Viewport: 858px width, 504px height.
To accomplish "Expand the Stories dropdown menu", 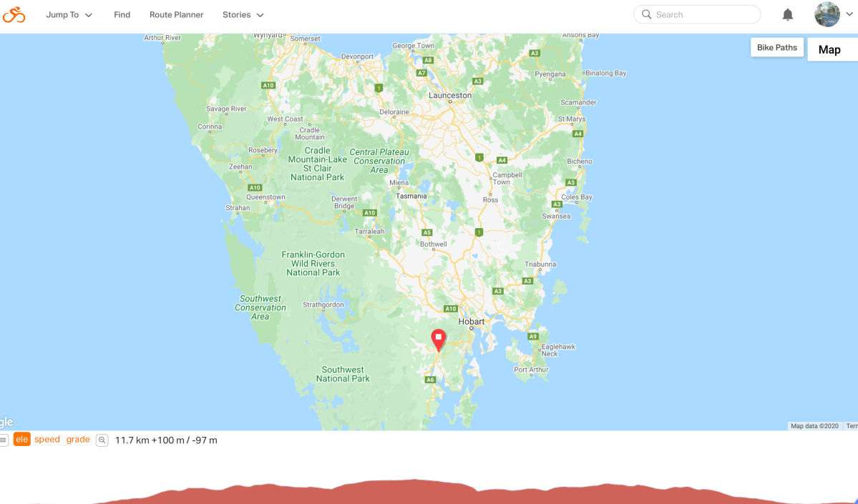I will coord(243,15).
